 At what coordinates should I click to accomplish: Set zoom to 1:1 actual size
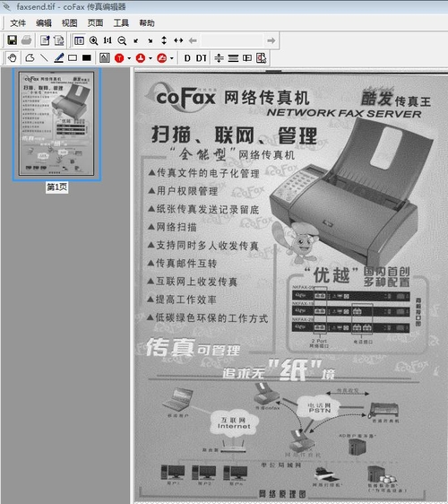(x=108, y=40)
